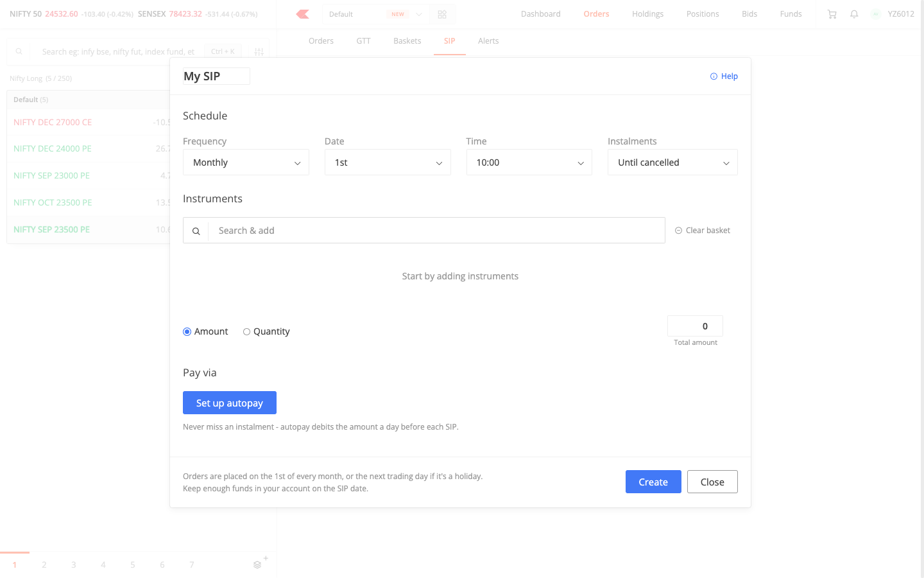The width and height of the screenshot is (924, 578).
Task: Switch to watchlist page 3
Action: point(74,565)
